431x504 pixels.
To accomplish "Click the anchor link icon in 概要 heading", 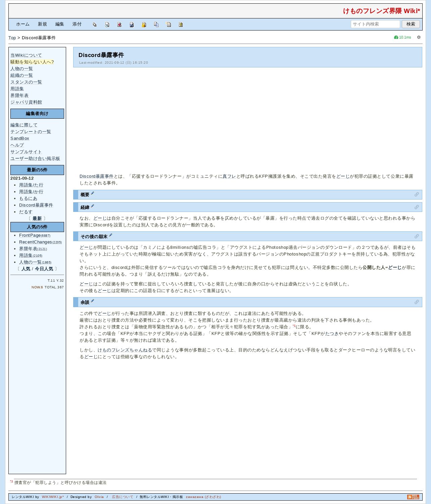I will click(417, 194).
